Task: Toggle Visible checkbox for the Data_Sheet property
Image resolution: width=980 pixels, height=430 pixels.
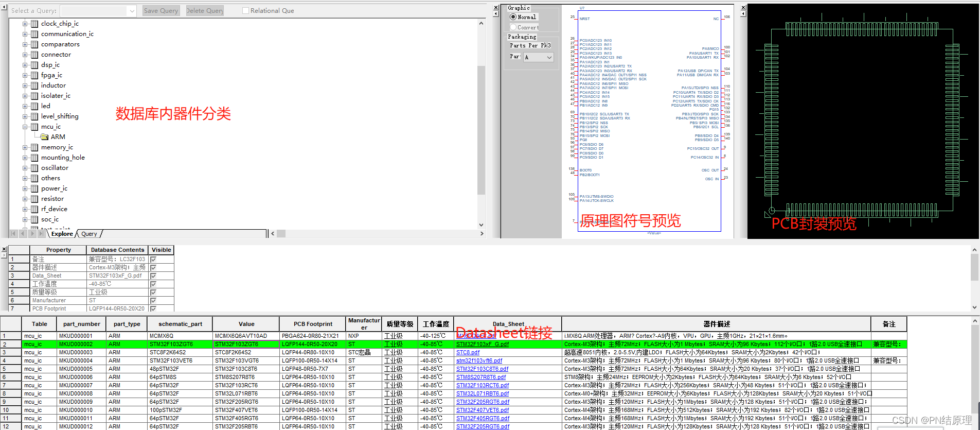Action: pos(153,276)
